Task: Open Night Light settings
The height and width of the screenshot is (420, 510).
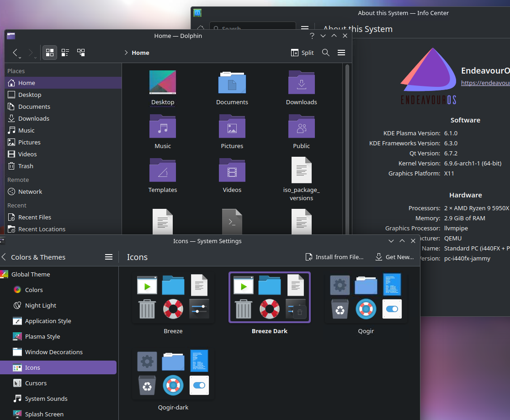Action: tap(58, 305)
